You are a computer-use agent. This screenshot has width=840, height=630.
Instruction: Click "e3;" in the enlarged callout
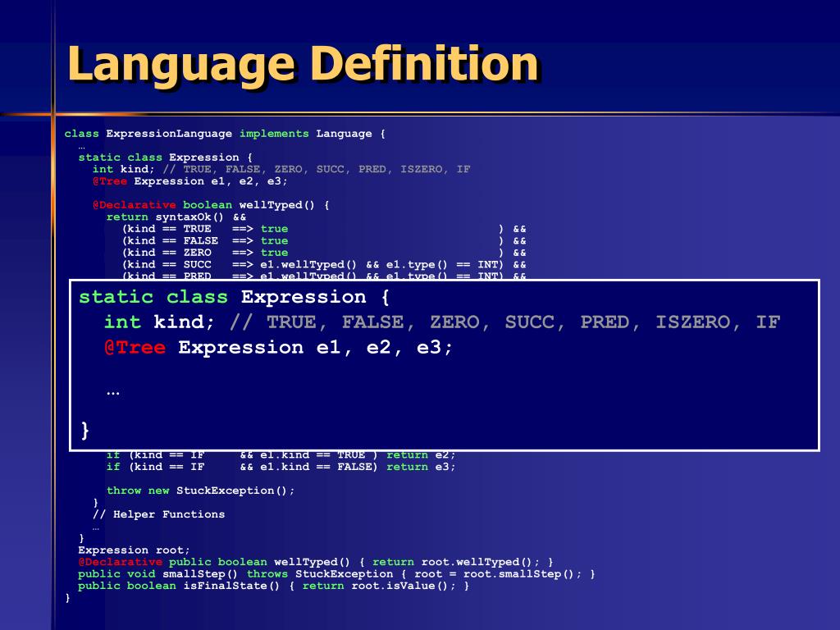click(x=435, y=348)
